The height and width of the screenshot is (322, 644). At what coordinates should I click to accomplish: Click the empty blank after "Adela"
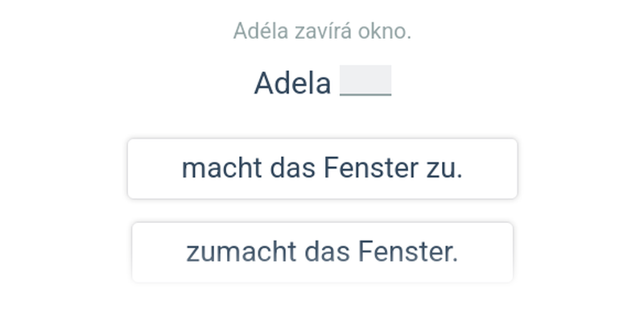click(365, 81)
